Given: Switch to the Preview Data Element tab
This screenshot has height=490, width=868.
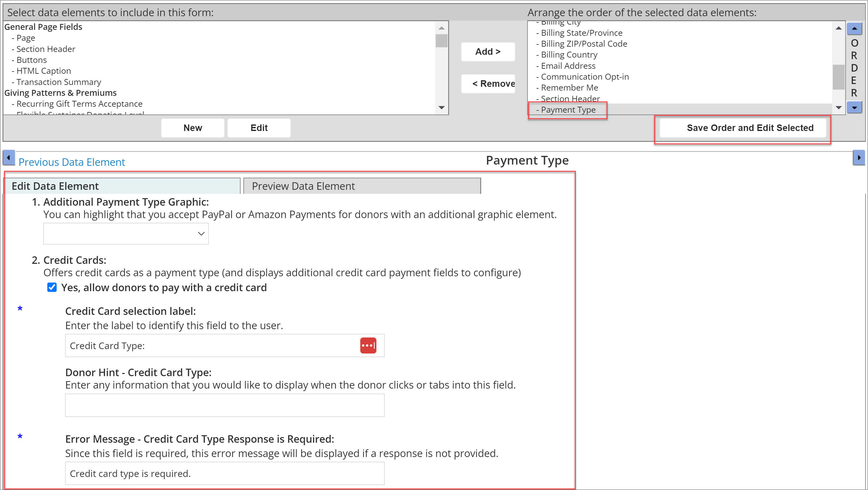Looking at the screenshot, I should 362,185.
